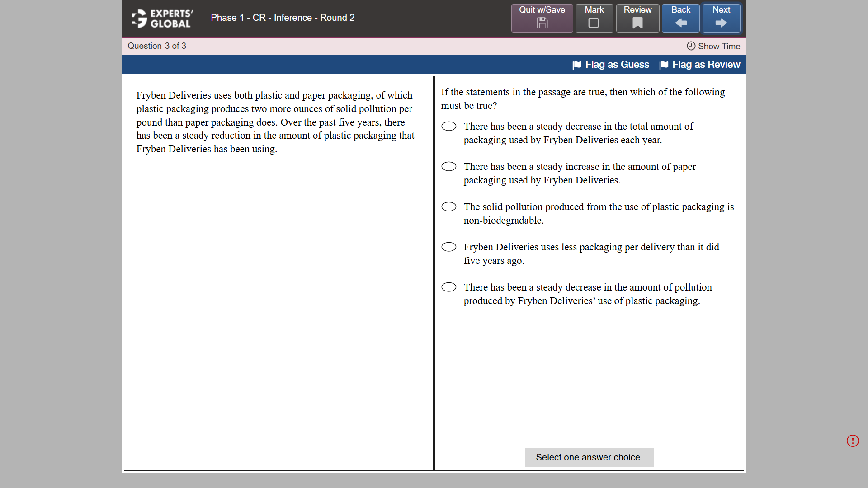Click the Experts' Global logo
The image size is (868, 488).
[x=161, y=18]
